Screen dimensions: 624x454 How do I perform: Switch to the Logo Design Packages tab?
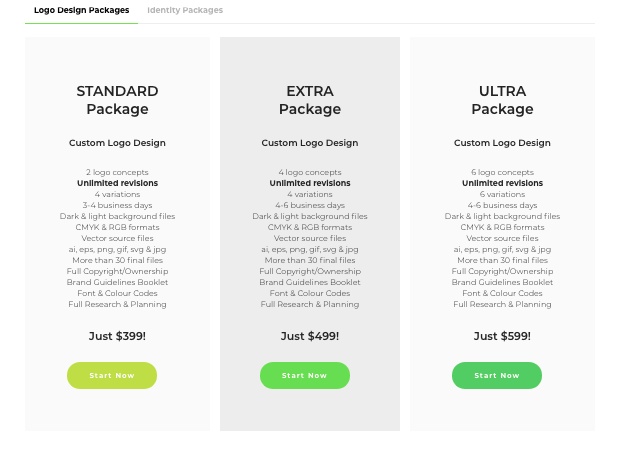point(82,10)
